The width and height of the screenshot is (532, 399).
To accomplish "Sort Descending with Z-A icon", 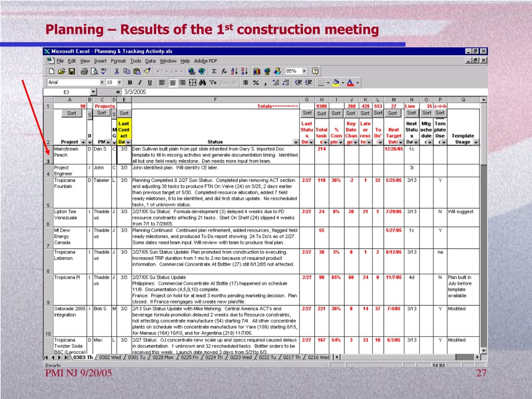I will point(244,71).
